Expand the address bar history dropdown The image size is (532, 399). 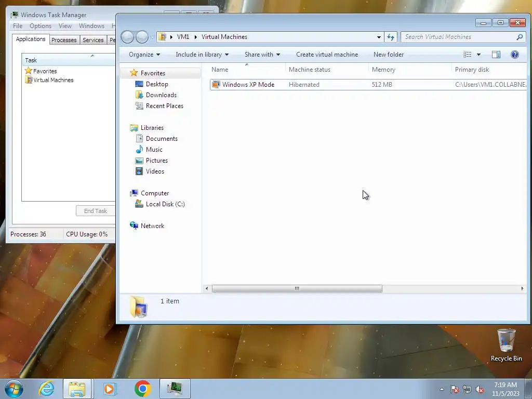coord(379,37)
